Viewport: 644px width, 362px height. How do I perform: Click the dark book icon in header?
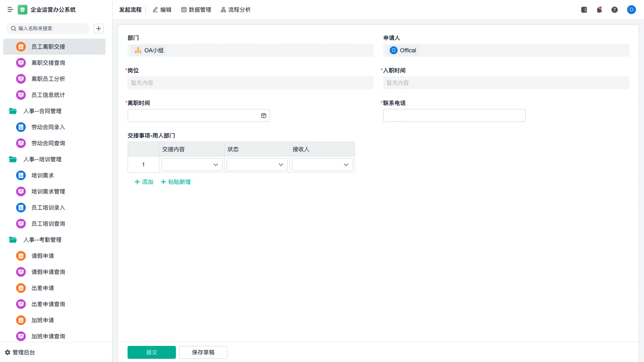coord(584,10)
